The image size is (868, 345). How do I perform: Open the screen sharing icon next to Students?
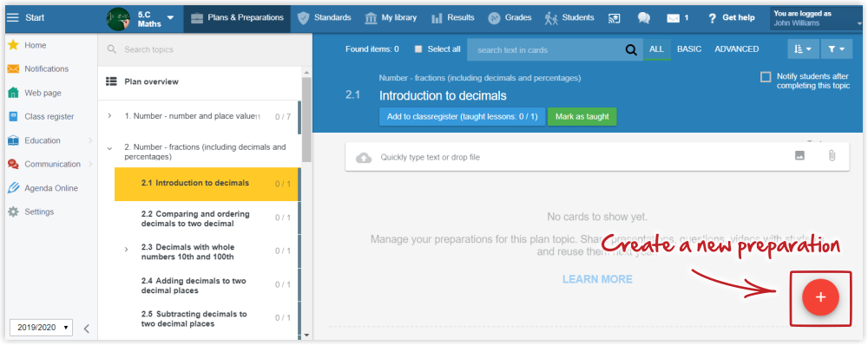[x=614, y=17]
